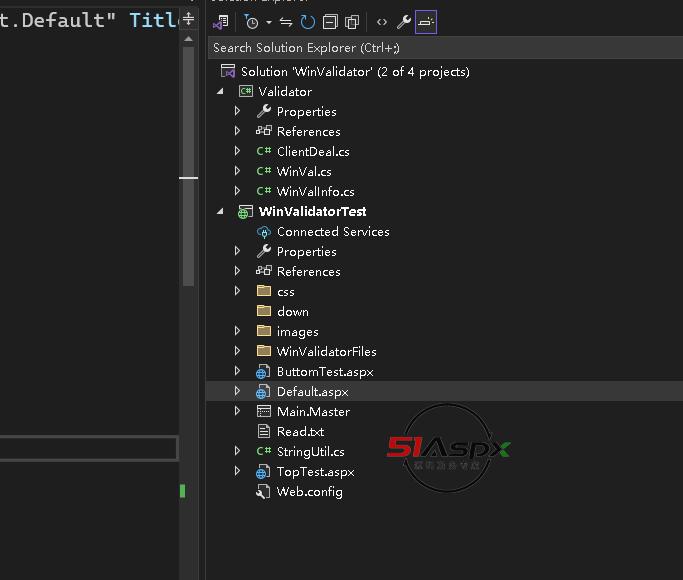Click the C# icon of StringUtil.cs
This screenshot has height=580, width=683.
click(264, 452)
